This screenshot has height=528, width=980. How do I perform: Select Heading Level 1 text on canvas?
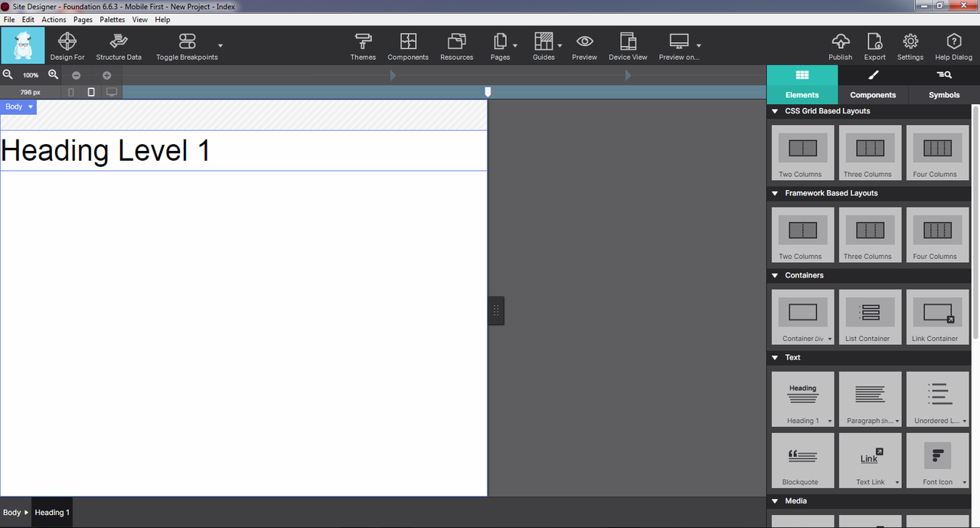[106, 150]
